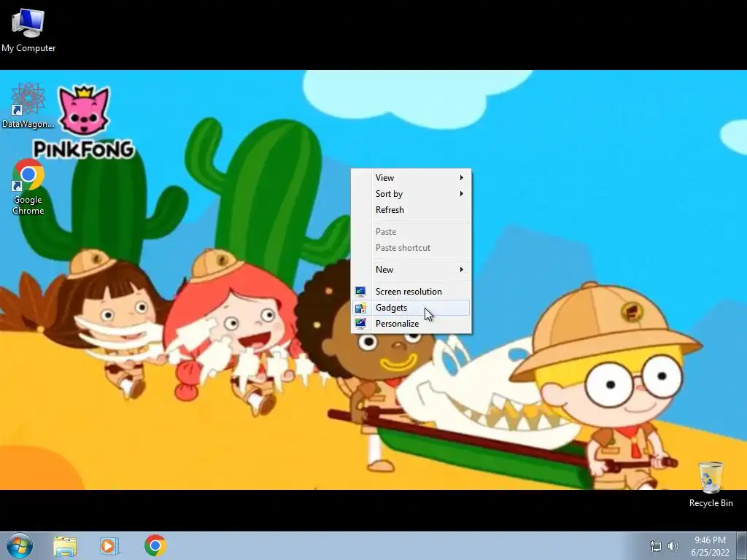Choose Sort by in the context menu
The height and width of the screenshot is (560, 747).
coord(411,194)
